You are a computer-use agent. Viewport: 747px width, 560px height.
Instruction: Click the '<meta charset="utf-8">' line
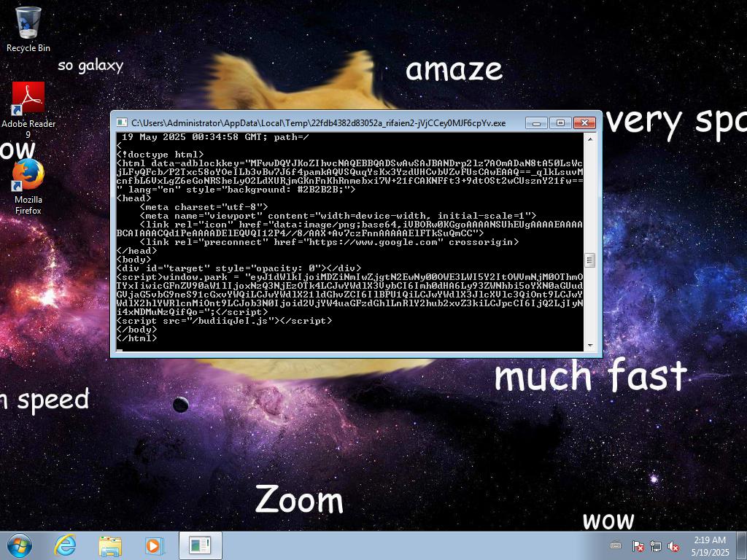click(204, 207)
